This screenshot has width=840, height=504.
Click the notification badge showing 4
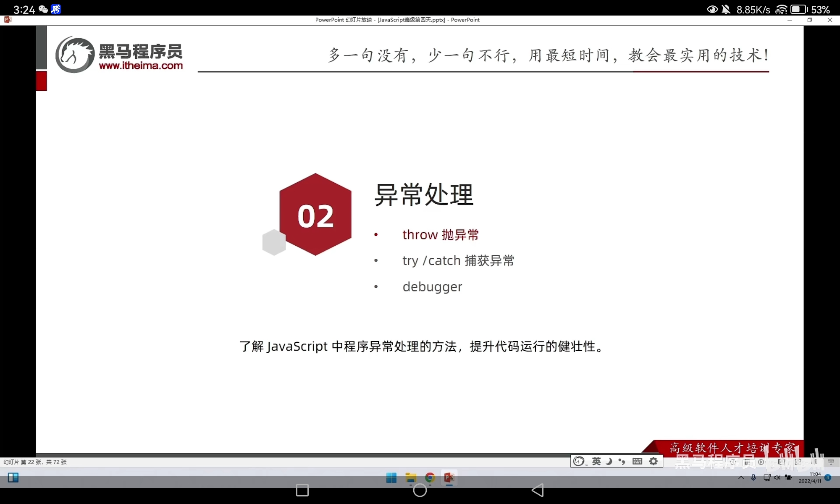[828, 478]
